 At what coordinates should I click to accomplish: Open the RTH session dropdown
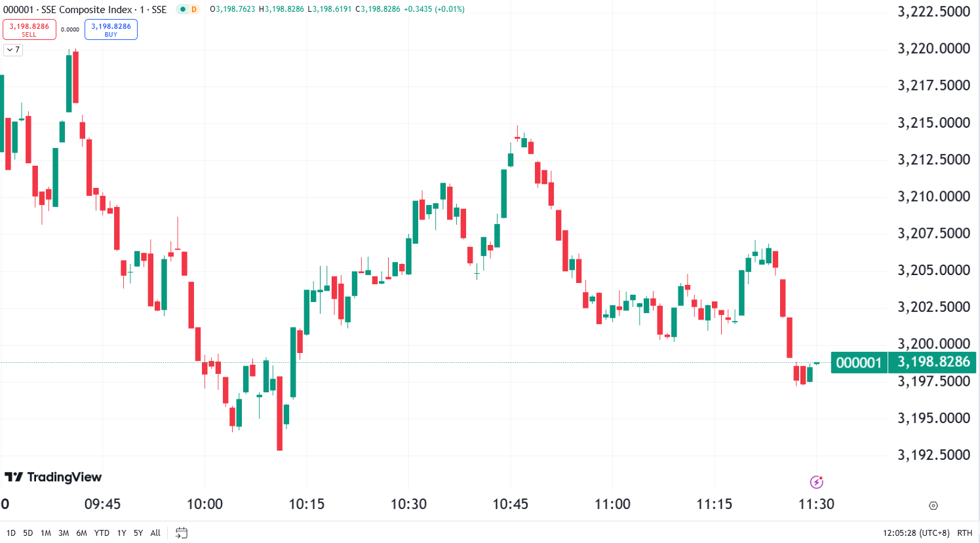click(x=964, y=533)
